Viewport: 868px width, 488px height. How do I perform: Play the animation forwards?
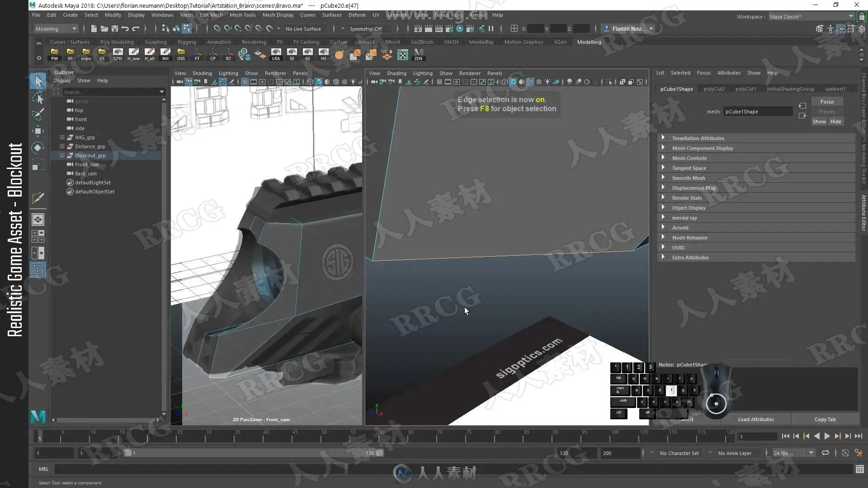(x=827, y=436)
